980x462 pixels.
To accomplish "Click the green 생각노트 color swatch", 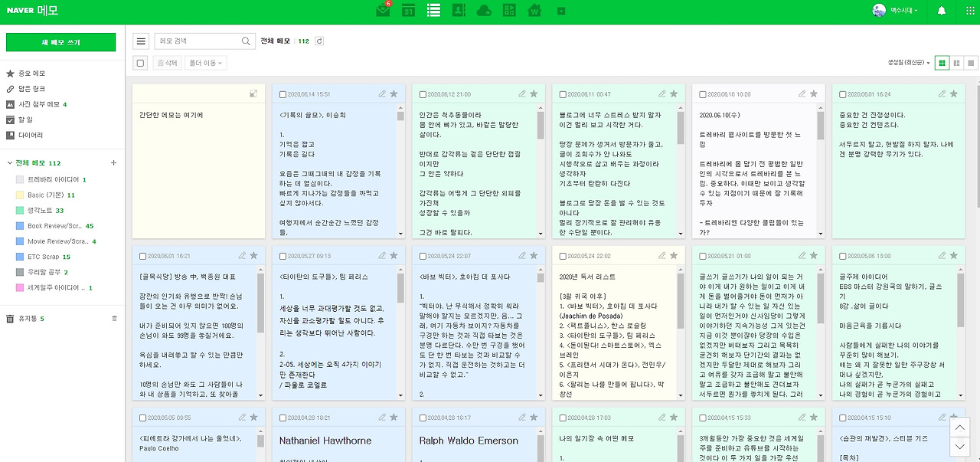I will (x=20, y=210).
